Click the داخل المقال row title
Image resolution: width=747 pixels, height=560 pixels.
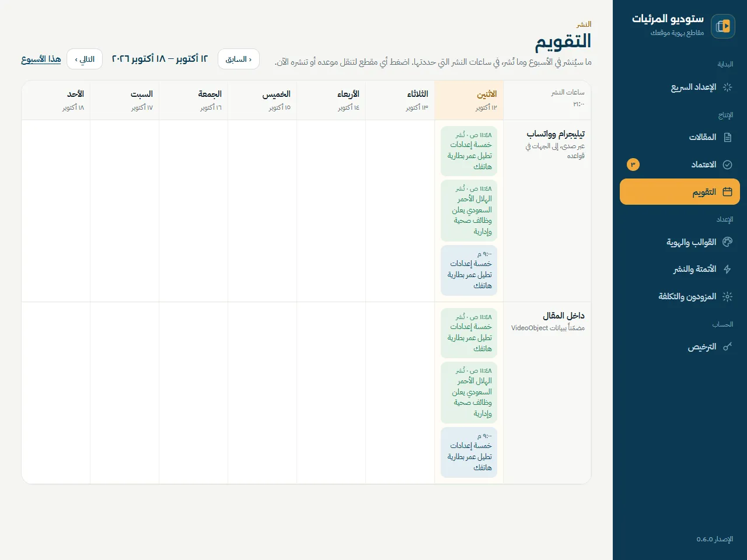point(564,316)
